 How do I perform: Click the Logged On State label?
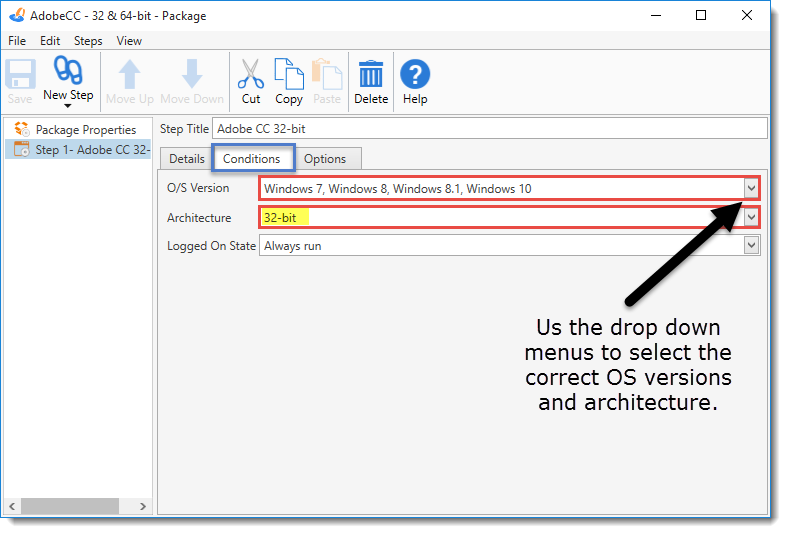click(211, 246)
